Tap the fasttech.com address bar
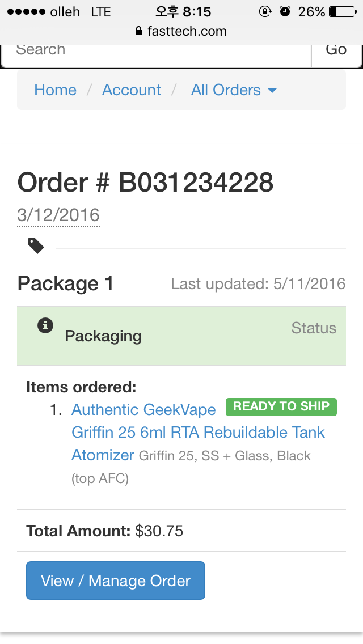363x644 pixels. click(x=187, y=32)
